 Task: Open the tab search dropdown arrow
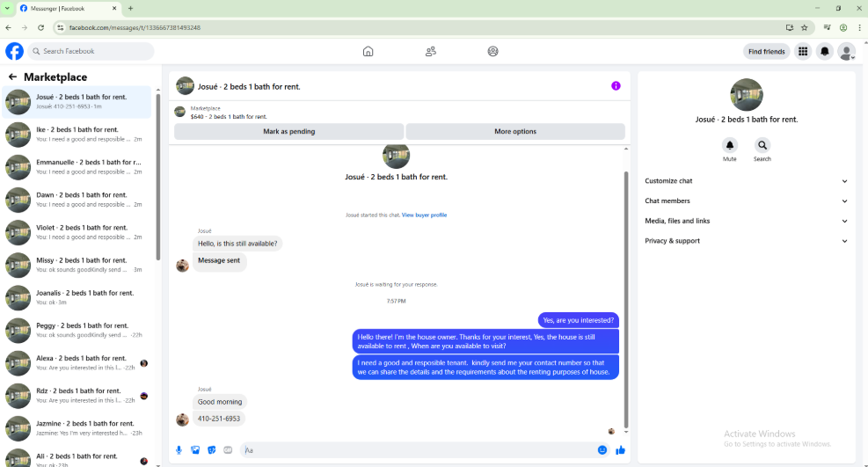pos(7,8)
